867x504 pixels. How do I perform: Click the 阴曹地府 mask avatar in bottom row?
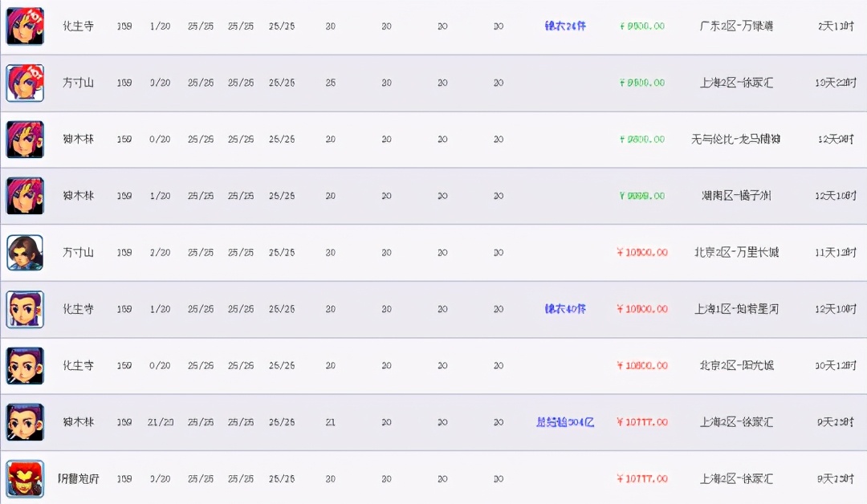pyautogui.click(x=25, y=478)
